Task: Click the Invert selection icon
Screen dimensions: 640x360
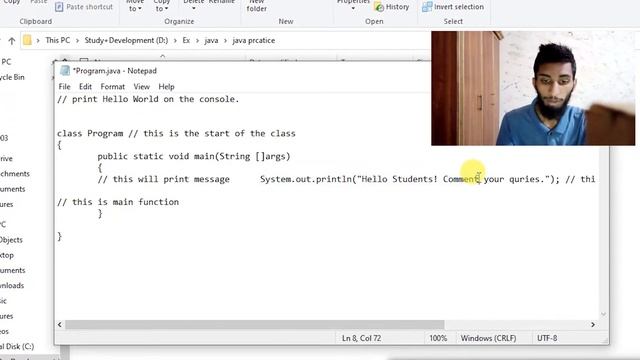Action: click(427, 7)
